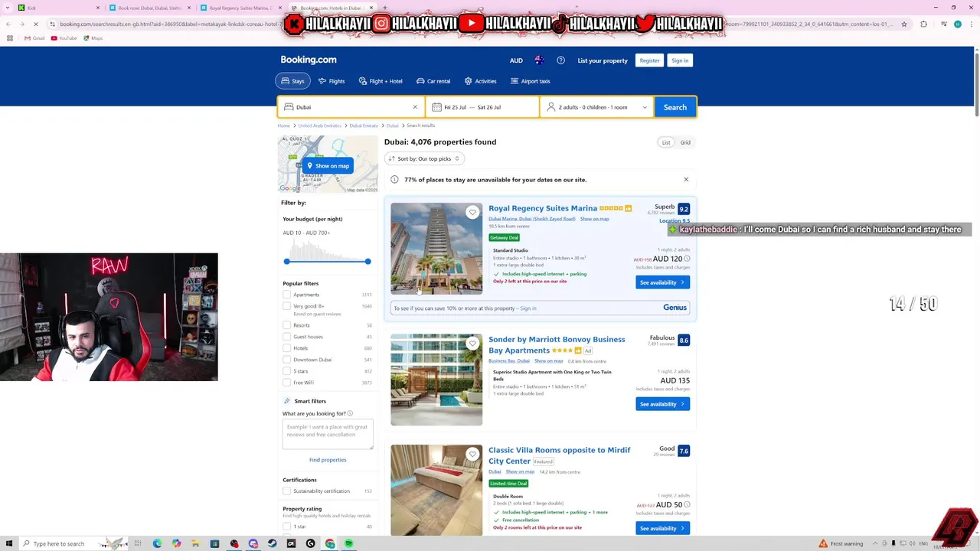Tick the Free WiFi checkbox

point(286,383)
